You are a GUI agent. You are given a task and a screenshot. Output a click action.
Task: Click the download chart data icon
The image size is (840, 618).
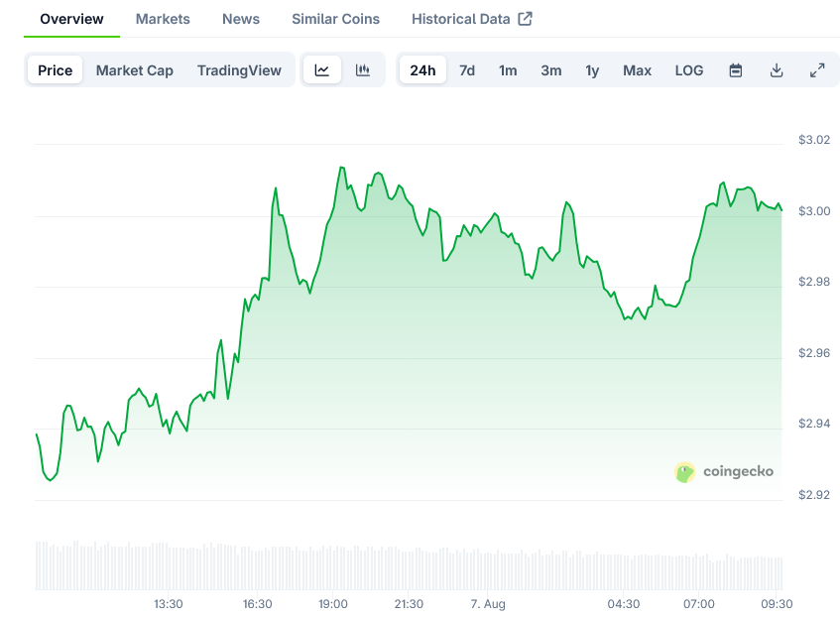pos(777,70)
